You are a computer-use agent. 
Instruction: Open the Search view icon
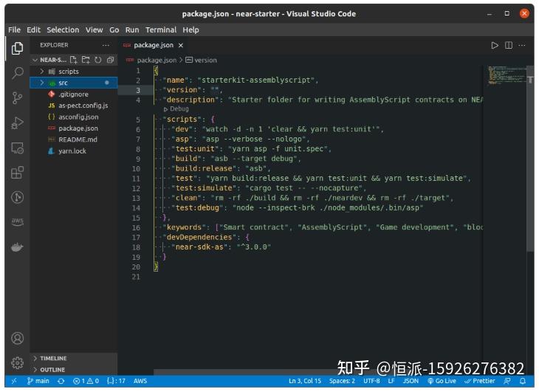tap(17, 73)
